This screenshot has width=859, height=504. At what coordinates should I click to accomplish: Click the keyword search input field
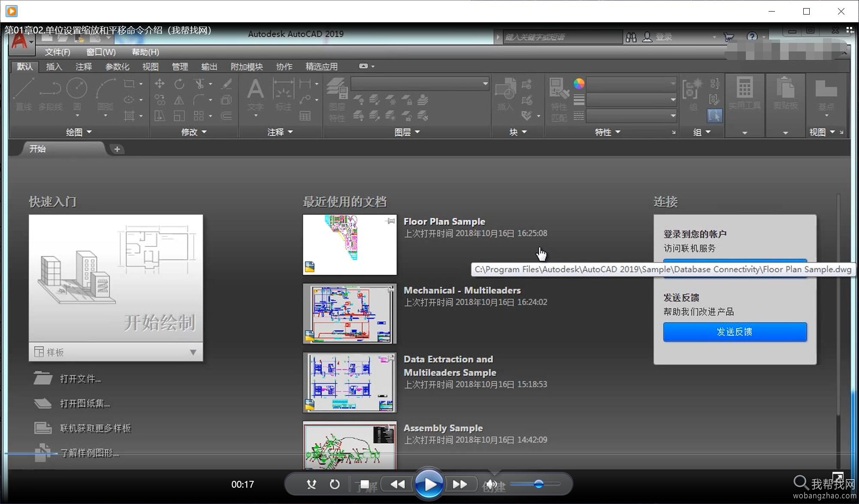[x=562, y=37]
